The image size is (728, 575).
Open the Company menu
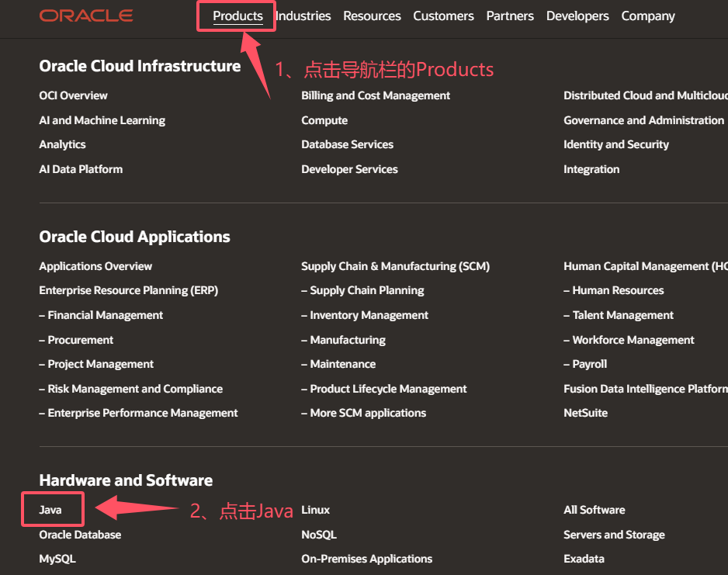point(648,16)
